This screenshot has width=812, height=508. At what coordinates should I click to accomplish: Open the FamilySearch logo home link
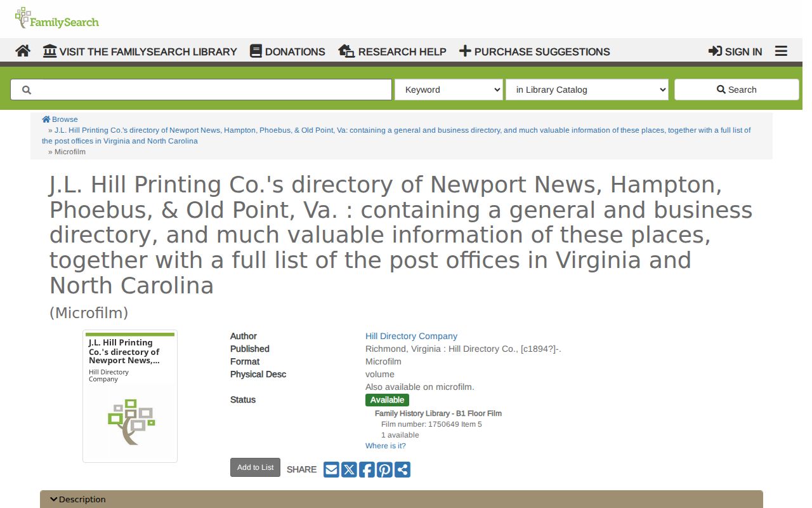coord(57,18)
